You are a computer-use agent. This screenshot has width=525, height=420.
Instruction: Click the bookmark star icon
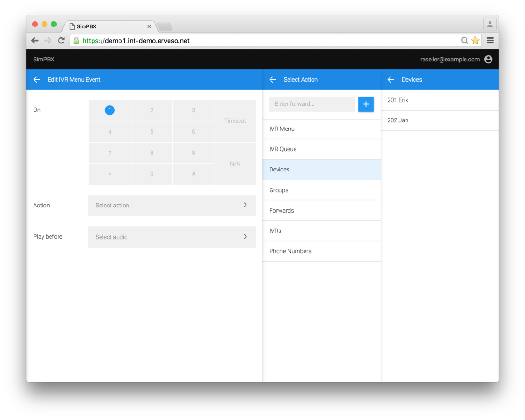475,41
